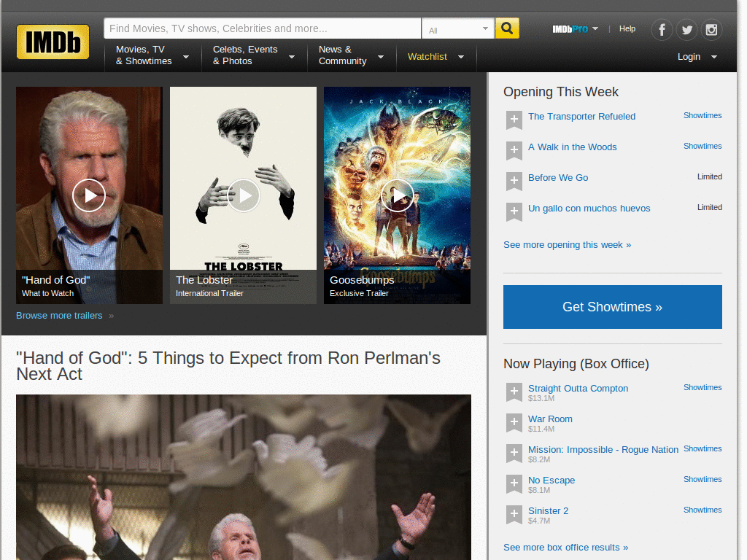The width and height of the screenshot is (747, 560).
Task: Open the Movies, TV & Showtimes menu
Action: click(x=152, y=55)
